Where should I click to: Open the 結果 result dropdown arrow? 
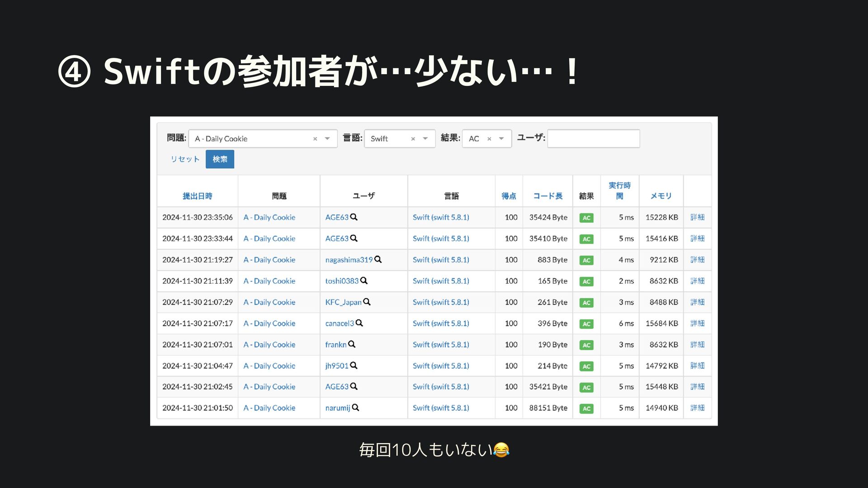point(501,139)
